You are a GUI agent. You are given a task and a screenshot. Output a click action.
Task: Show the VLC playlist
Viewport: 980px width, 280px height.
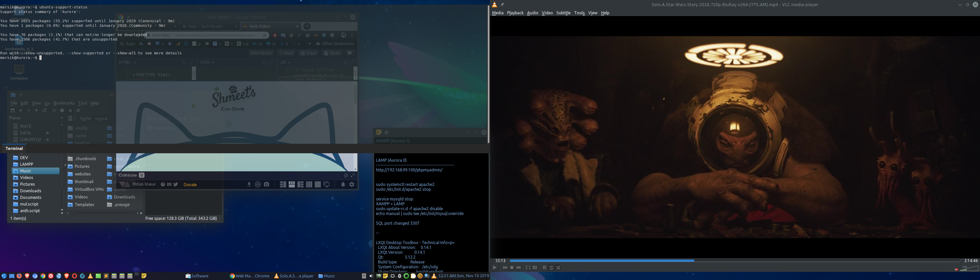tap(545, 268)
